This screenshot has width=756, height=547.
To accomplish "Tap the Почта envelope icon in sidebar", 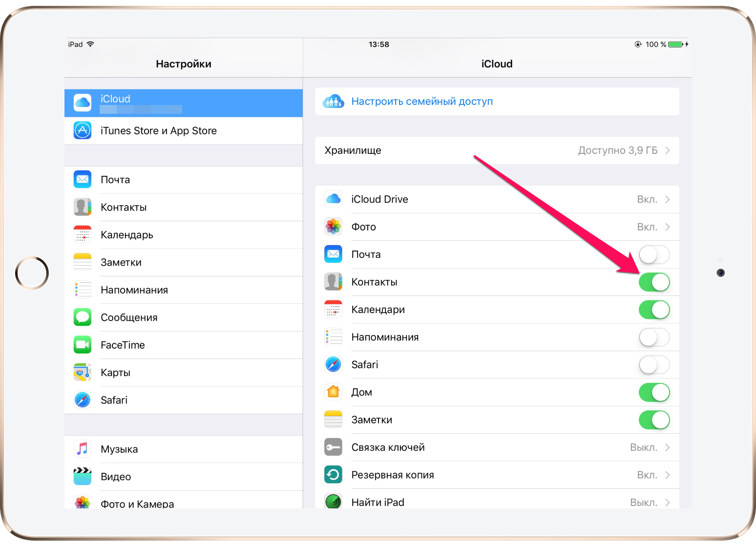I will coord(83,179).
